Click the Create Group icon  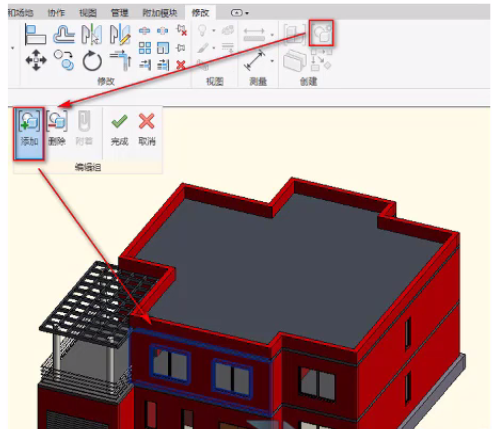click(321, 33)
